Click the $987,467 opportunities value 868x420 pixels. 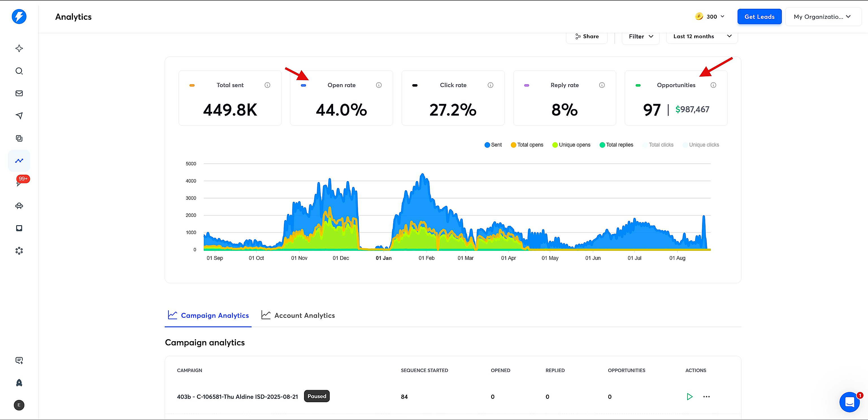pyautogui.click(x=692, y=109)
